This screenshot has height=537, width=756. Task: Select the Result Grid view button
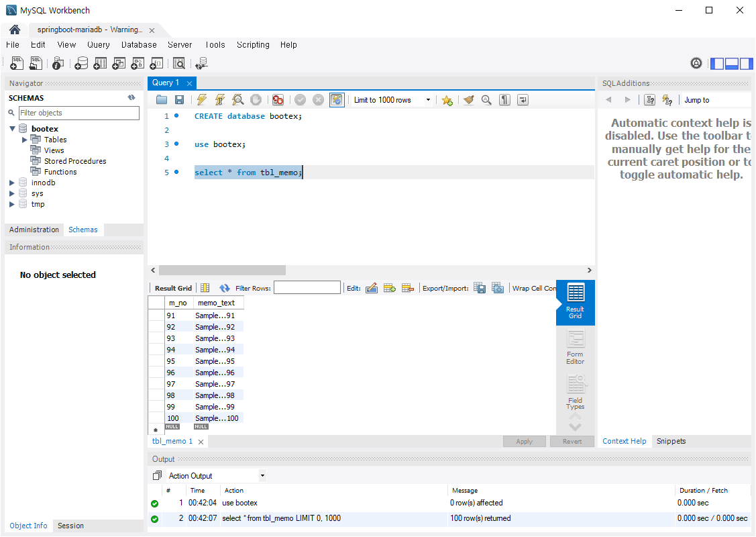(575, 301)
